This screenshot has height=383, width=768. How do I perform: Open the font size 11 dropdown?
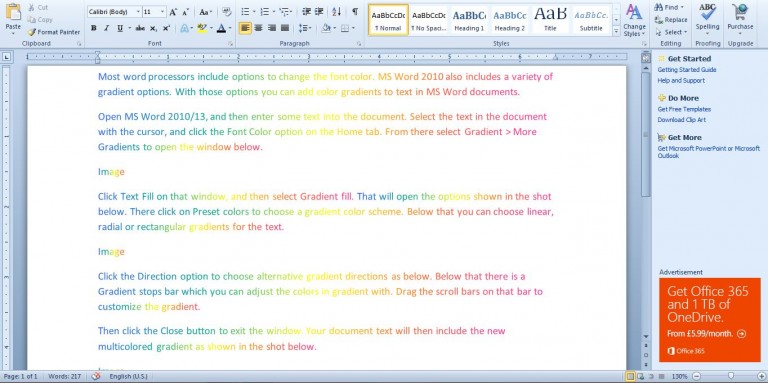(163, 12)
